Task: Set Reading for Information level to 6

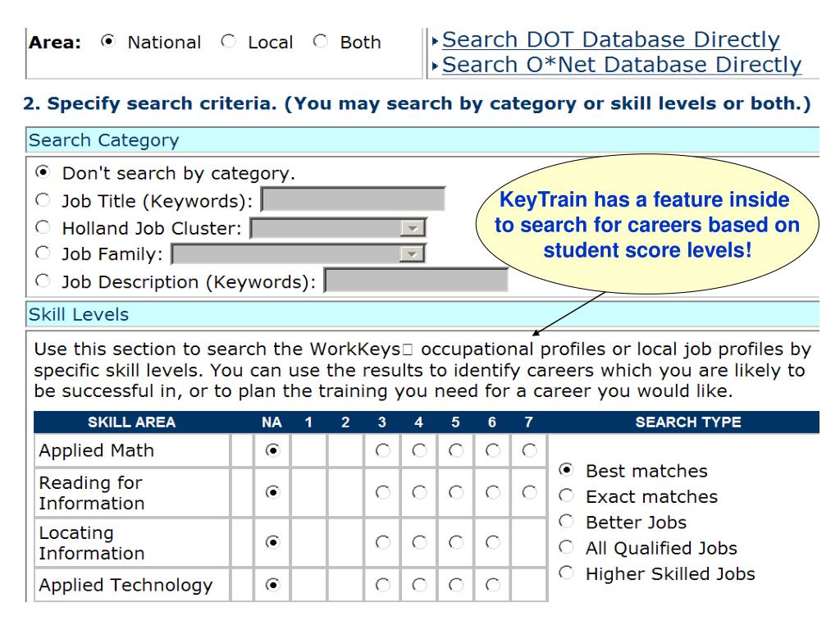Action: (493, 492)
